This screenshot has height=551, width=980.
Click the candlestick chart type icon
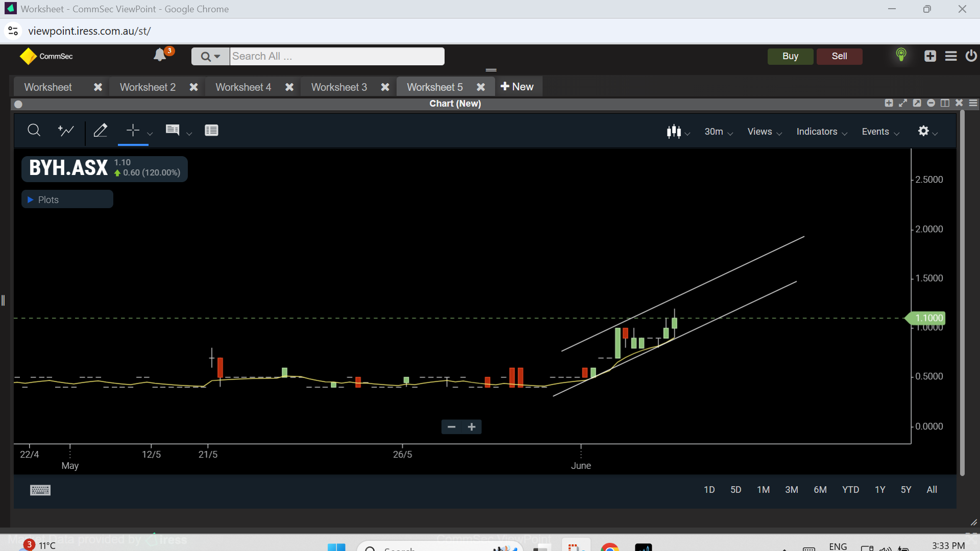674,132
